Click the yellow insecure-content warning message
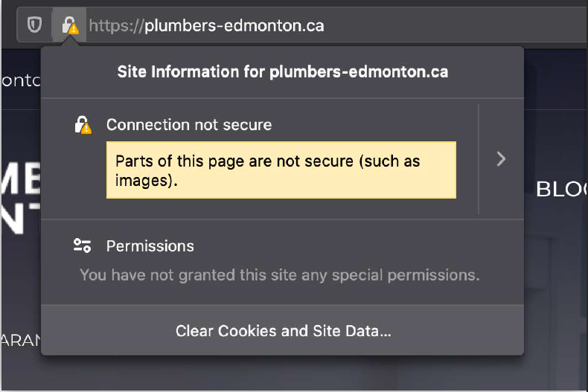Image resolution: width=588 pixels, height=392 pixels. [281, 170]
